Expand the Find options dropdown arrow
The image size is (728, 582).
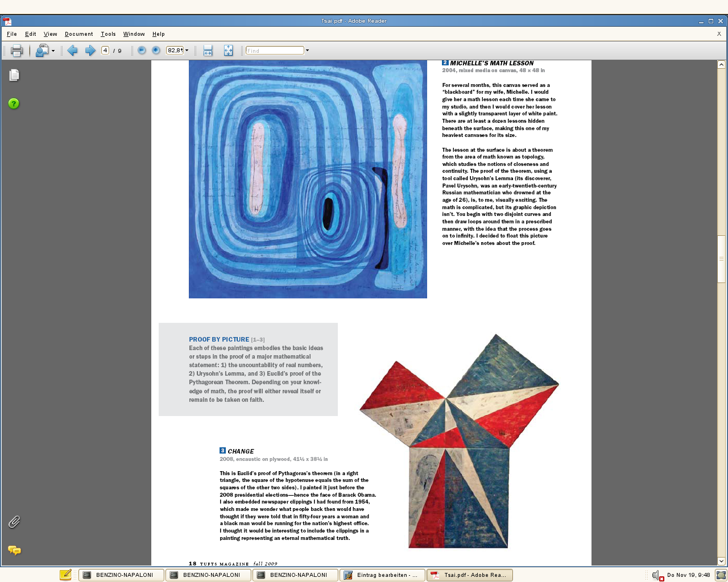click(x=308, y=51)
